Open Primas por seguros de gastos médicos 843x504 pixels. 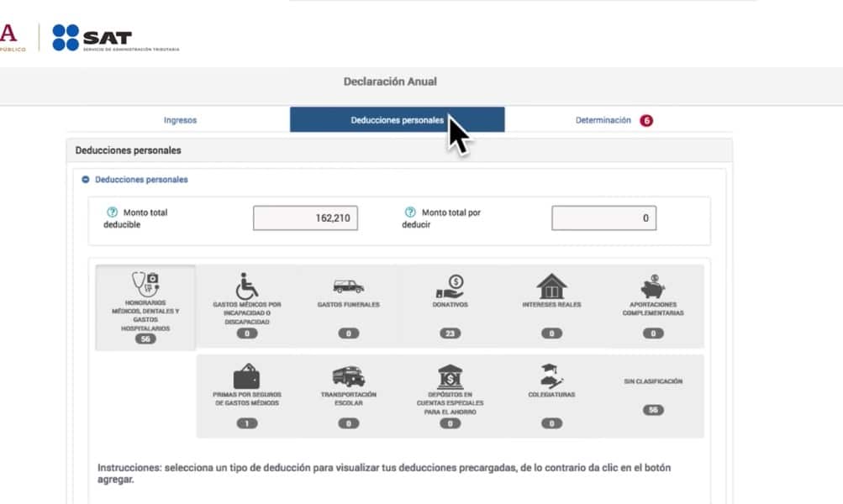click(x=246, y=375)
